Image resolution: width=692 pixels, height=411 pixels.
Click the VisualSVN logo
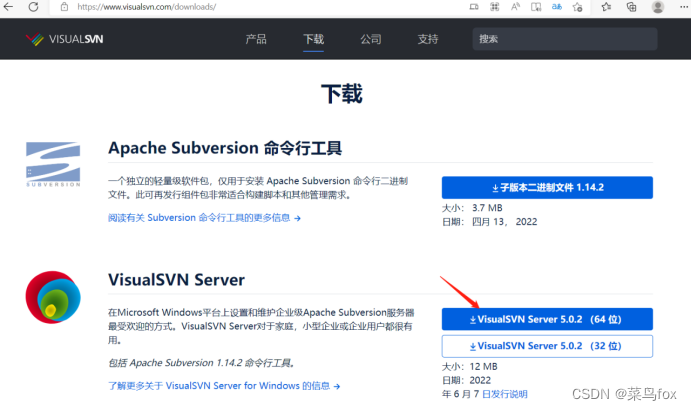[64, 39]
